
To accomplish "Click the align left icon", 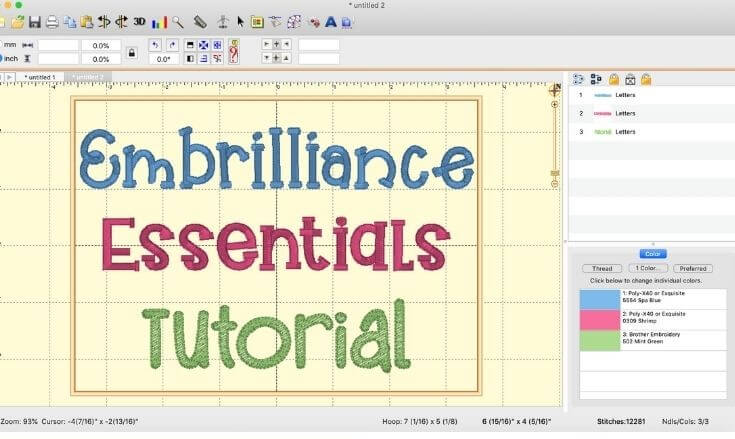I will coord(190,59).
